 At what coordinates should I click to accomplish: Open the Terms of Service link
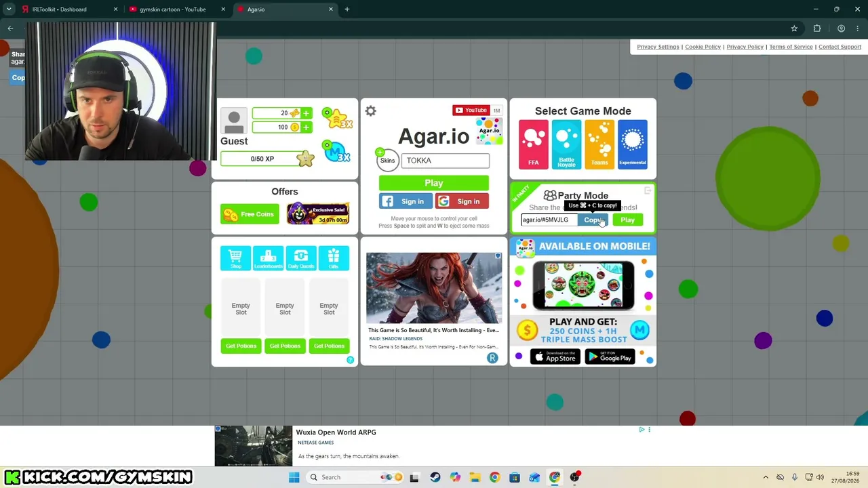pos(791,47)
